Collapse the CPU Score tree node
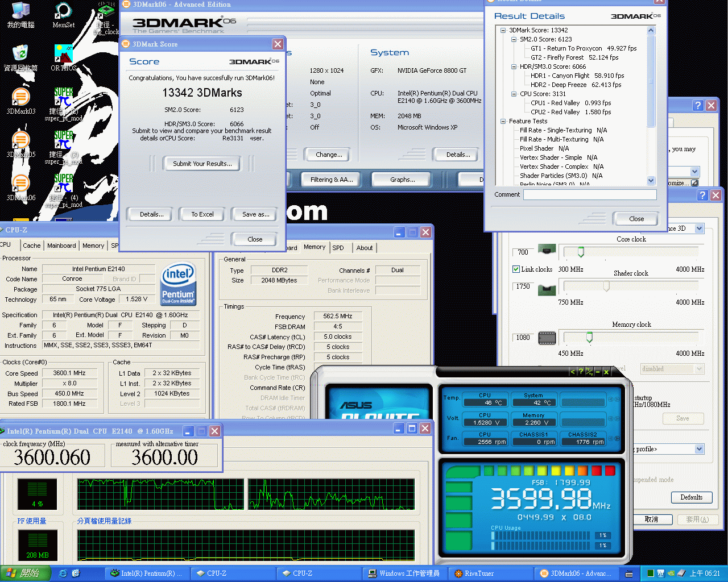 coord(514,94)
